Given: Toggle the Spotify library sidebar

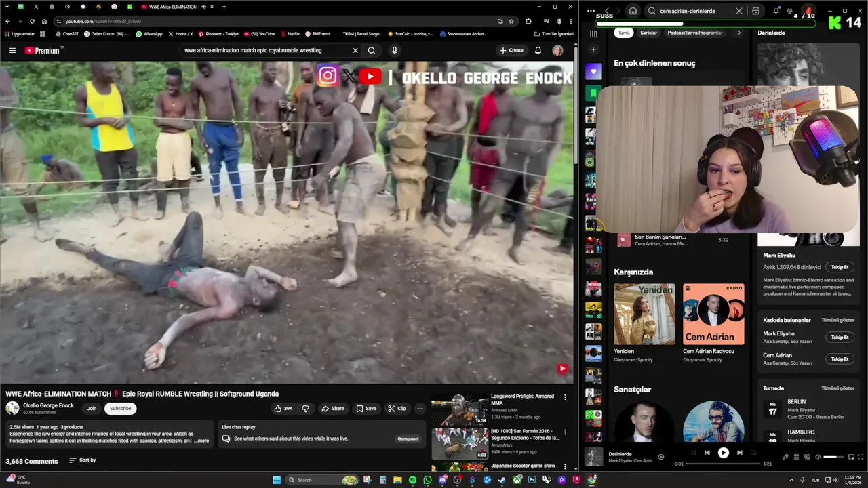Looking at the screenshot, I should pos(593,33).
